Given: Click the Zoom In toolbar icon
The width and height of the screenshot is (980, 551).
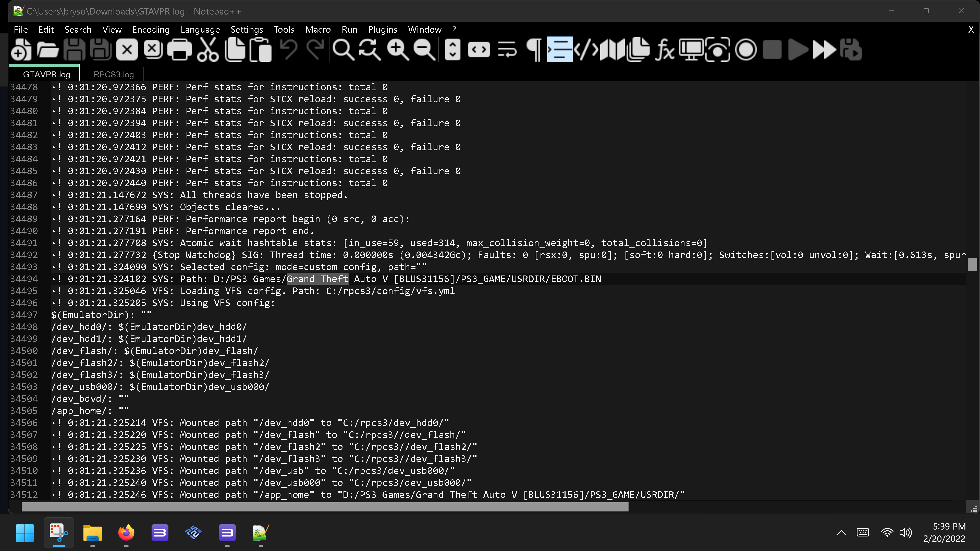Looking at the screenshot, I should pyautogui.click(x=398, y=50).
